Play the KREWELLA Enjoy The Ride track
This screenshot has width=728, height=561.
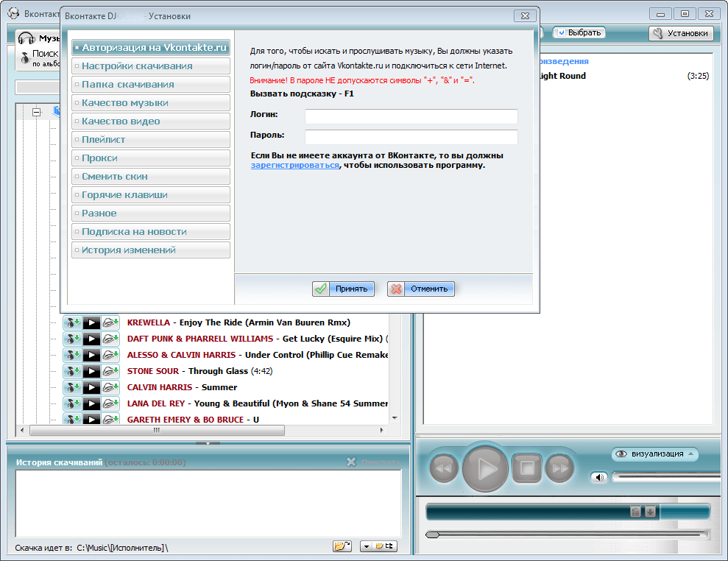[91, 322]
